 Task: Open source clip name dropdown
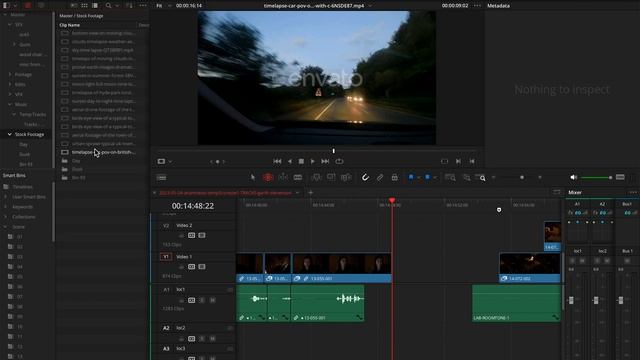[x=371, y=6]
